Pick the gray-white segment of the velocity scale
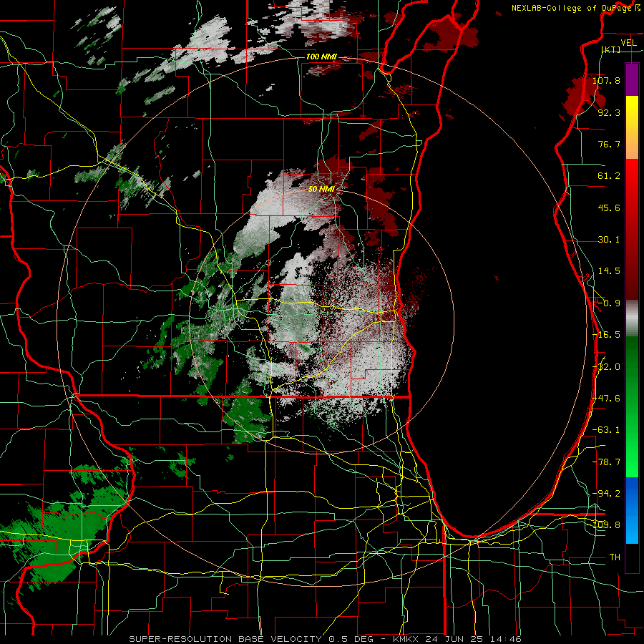The image size is (644, 644). 632,318
